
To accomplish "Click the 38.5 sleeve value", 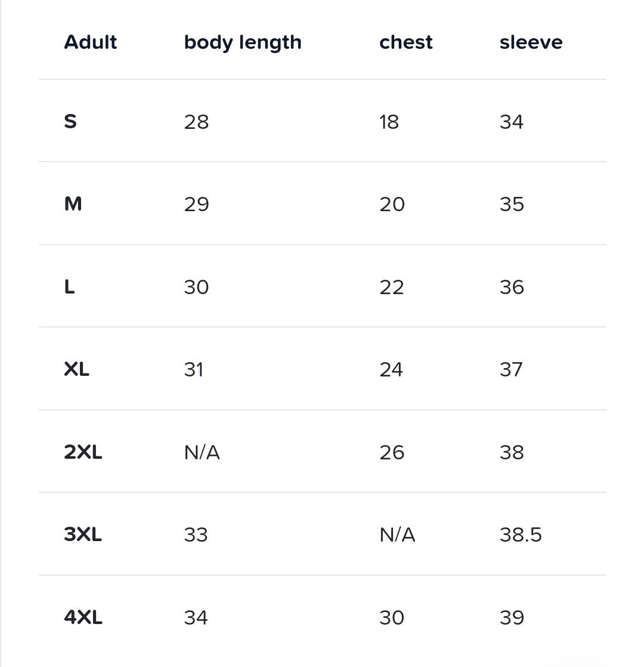I will [521, 535].
